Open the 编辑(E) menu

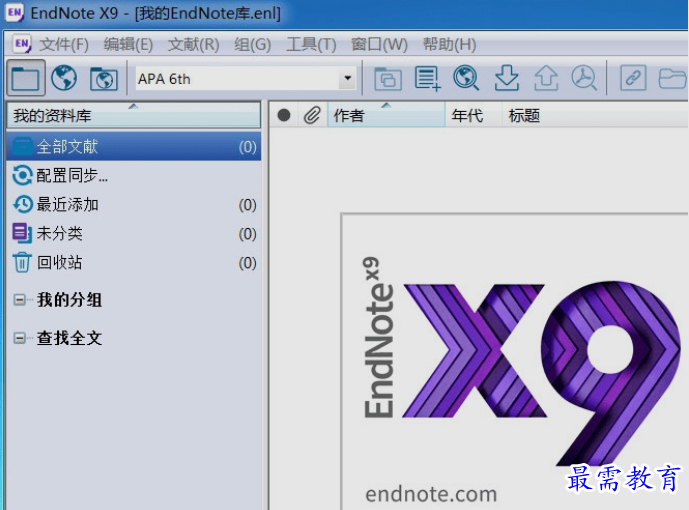coord(128,44)
